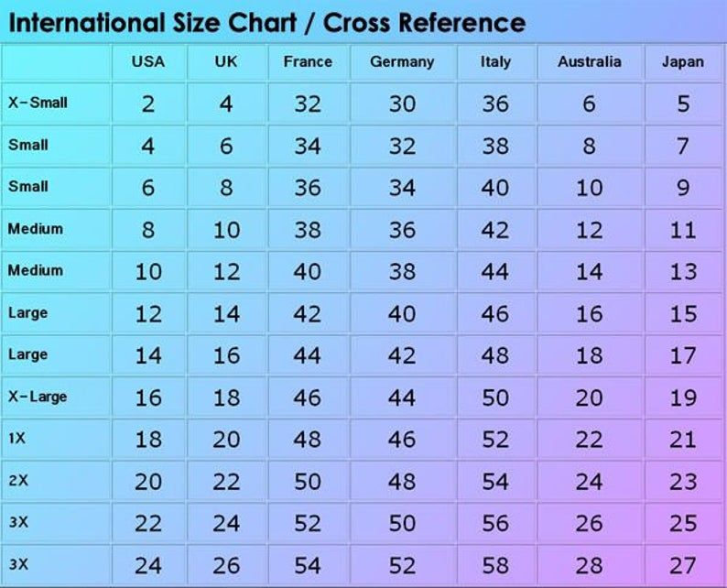The width and height of the screenshot is (727, 588).
Task: Click Japan size 27 cell
Action: pos(683,565)
